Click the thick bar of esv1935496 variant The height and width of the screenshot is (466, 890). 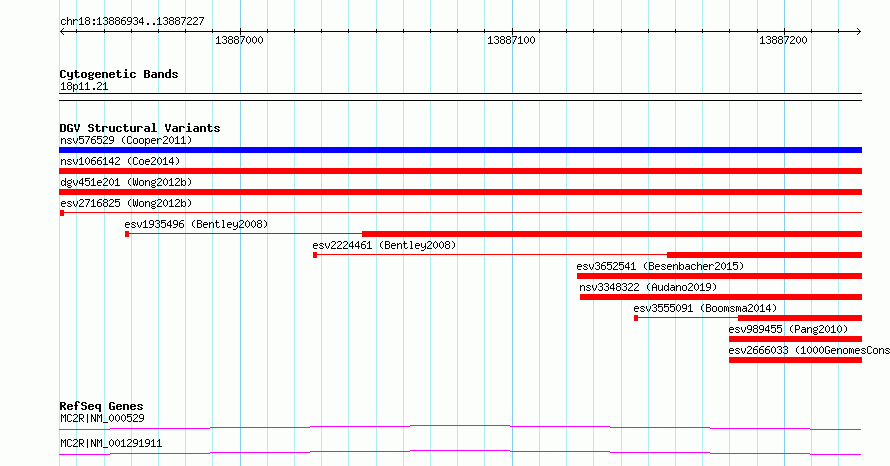(612, 234)
